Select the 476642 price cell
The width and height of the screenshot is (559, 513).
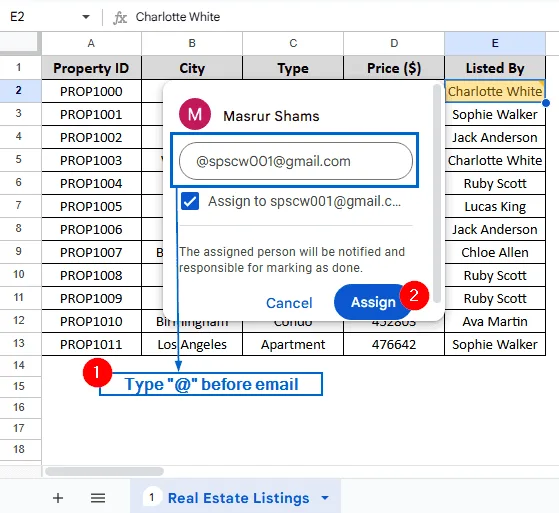pyautogui.click(x=394, y=344)
